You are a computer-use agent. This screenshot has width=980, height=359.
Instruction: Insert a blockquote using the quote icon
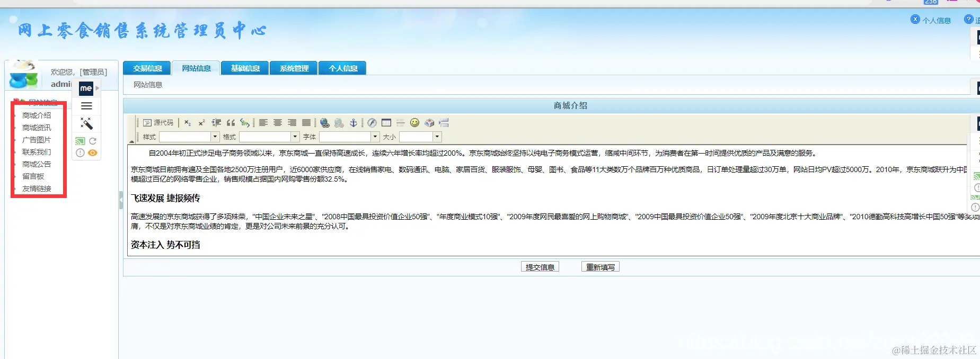pyautogui.click(x=231, y=123)
